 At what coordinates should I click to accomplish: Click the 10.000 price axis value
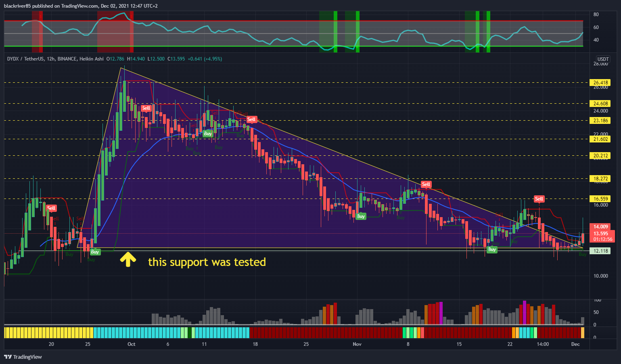point(601,276)
